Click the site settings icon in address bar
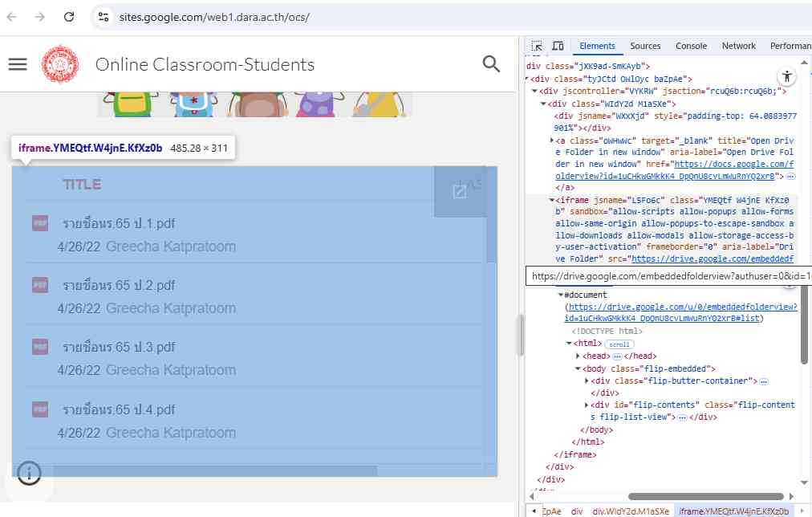Image resolution: width=812 pixels, height=517 pixels. [102, 17]
